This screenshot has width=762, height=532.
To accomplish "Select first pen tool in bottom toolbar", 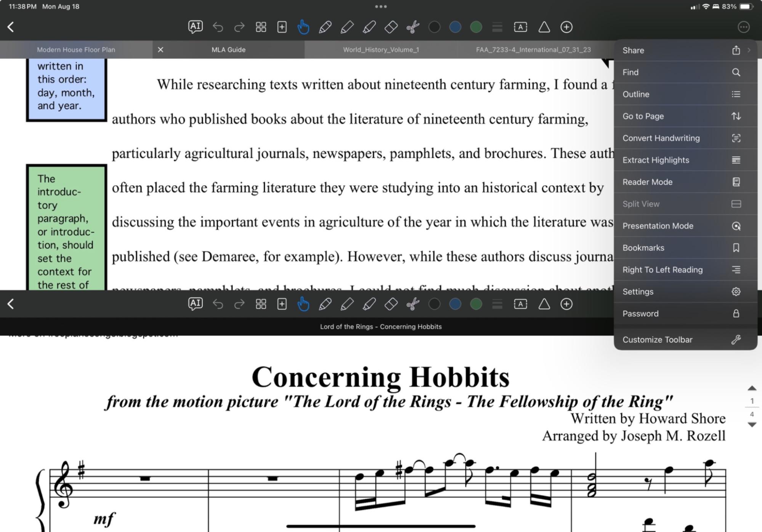I will click(x=325, y=304).
